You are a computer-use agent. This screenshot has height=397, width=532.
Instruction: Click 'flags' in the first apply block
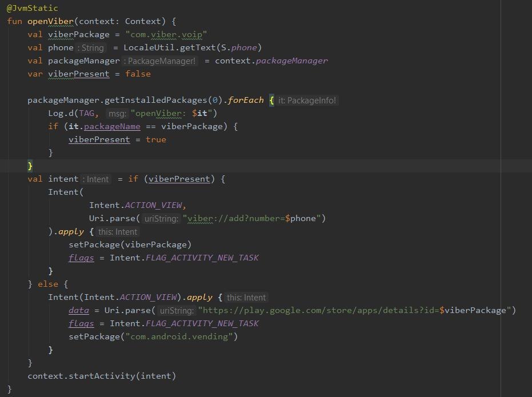coord(81,258)
